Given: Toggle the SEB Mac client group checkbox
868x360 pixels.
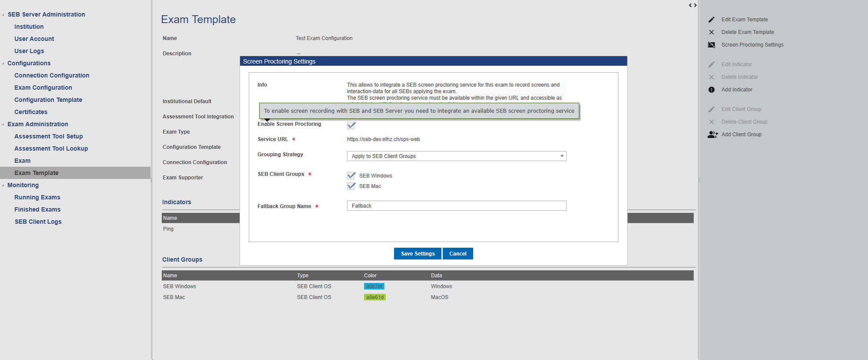Looking at the screenshot, I should [351, 186].
